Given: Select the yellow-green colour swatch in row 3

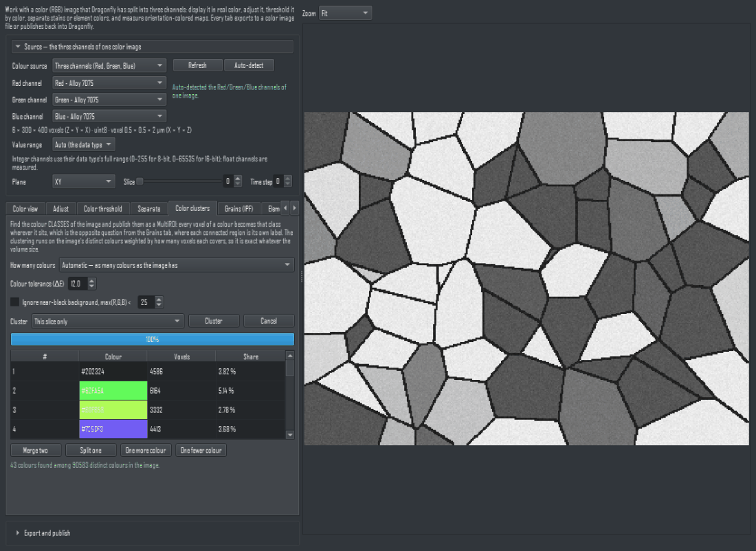Looking at the screenshot, I should 113,409.
